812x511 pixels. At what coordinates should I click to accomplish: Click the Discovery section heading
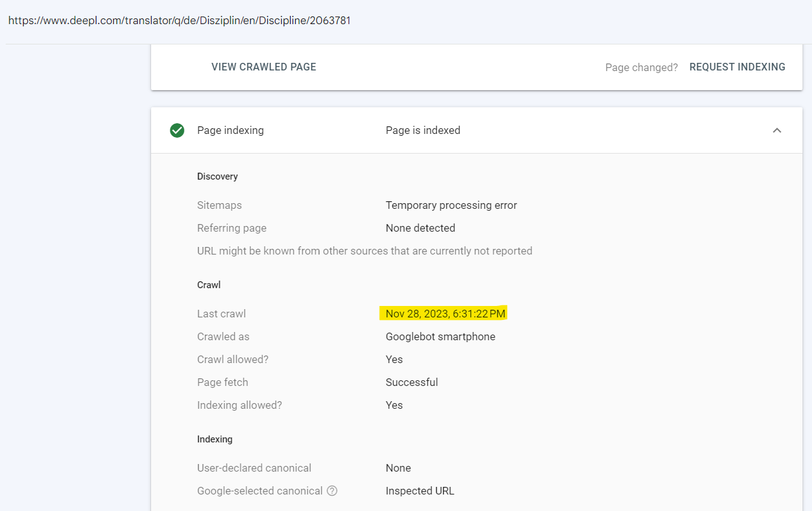pyautogui.click(x=217, y=176)
